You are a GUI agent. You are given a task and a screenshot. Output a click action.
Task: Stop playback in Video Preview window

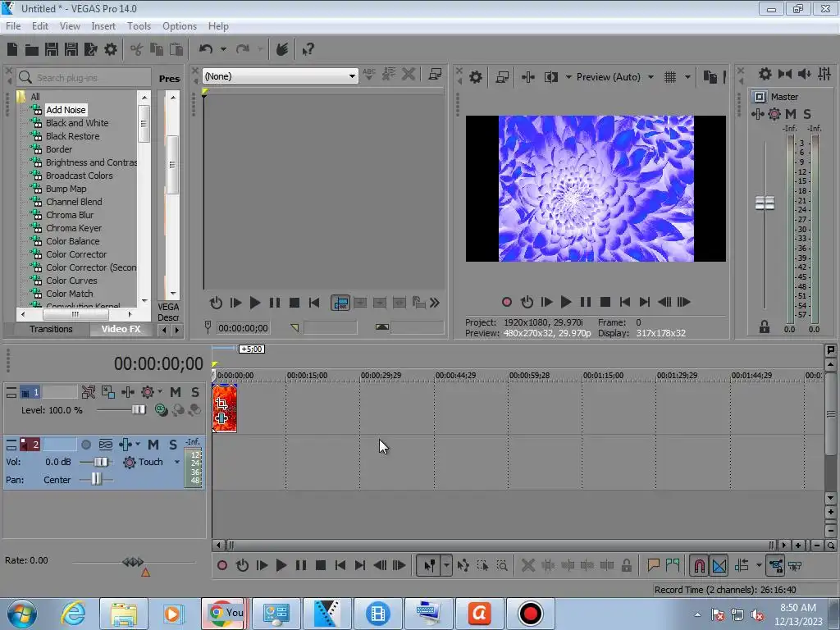[605, 302]
